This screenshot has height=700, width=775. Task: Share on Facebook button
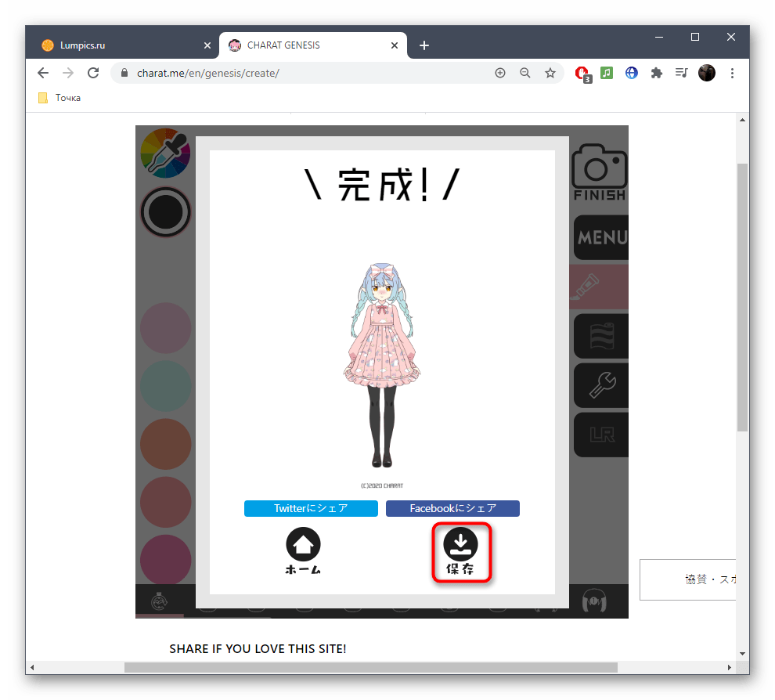[452, 509]
